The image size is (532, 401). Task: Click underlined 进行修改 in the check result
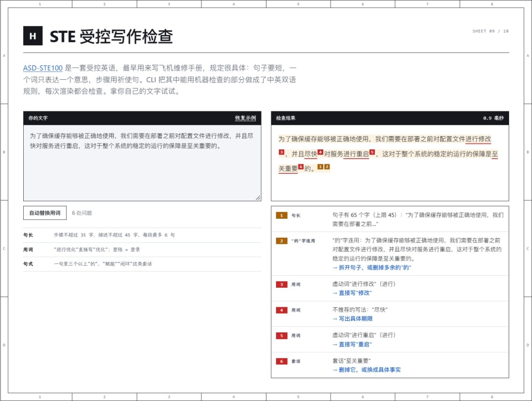478,139
